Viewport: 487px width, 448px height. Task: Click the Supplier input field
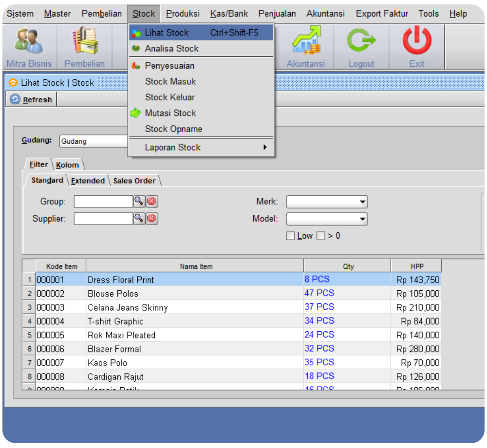(x=103, y=219)
